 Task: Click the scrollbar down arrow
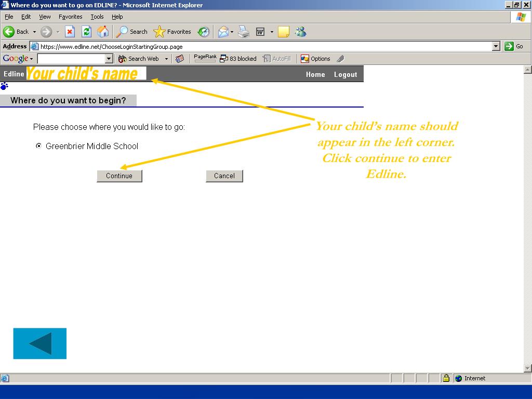(x=528, y=368)
